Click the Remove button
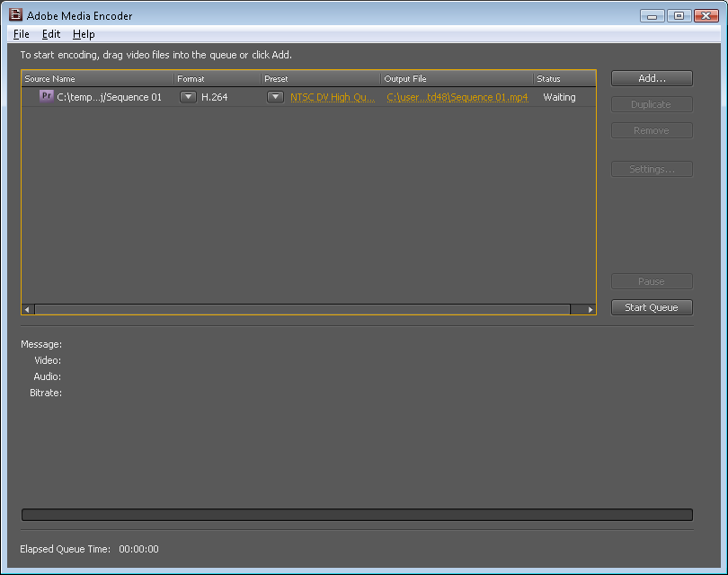The width and height of the screenshot is (728, 575). tap(652, 130)
